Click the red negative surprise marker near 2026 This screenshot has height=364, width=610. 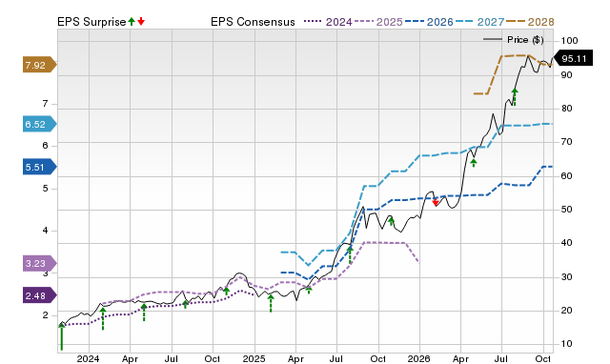pos(436,202)
